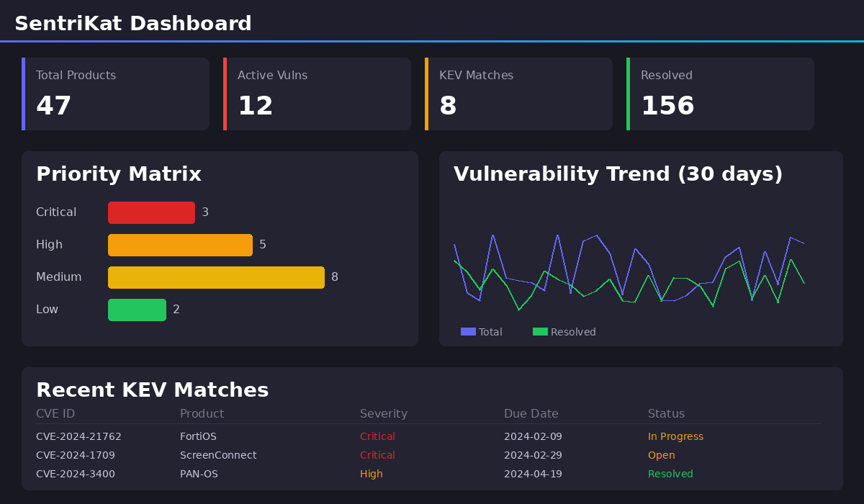Click the Low label in Priority Matrix
Viewport: 864px width, 504px height.
coord(47,310)
